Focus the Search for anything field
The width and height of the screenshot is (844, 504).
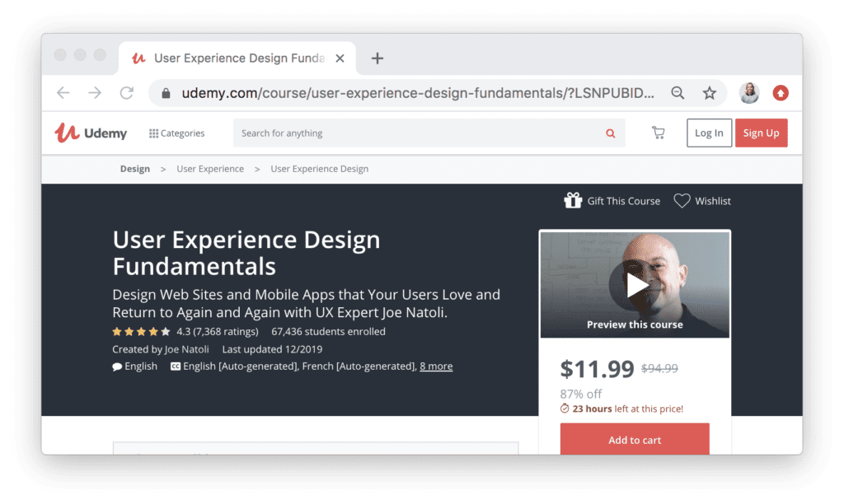(x=429, y=133)
